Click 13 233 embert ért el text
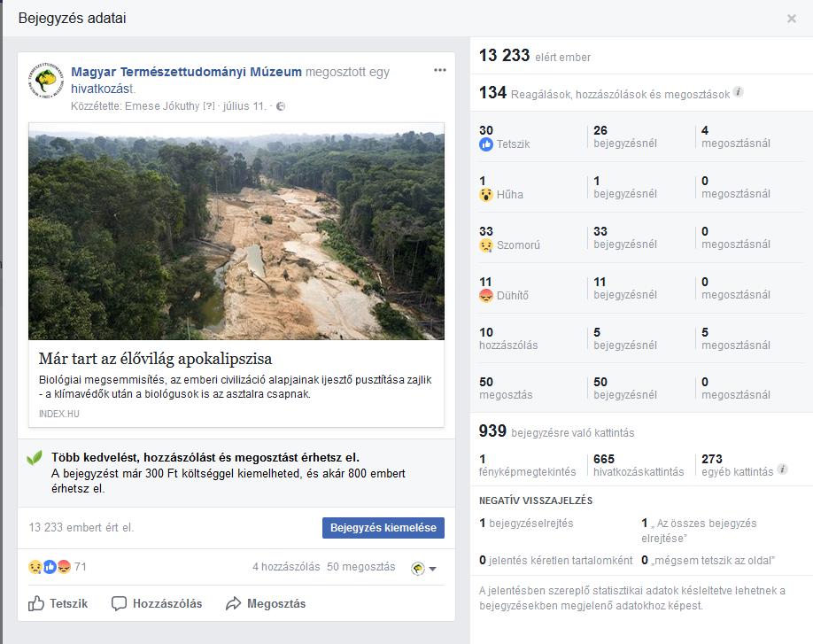Image resolution: width=813 pixels, height=644 pixels. pos(81,527)
